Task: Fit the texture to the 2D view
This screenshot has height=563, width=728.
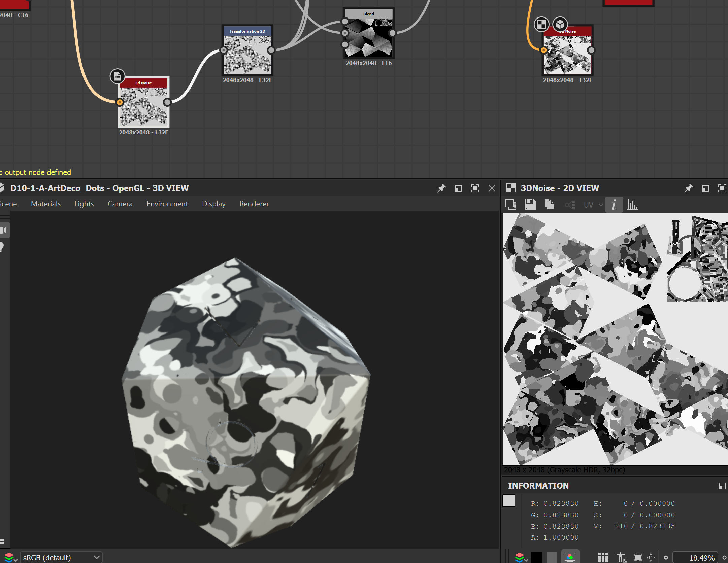Action: click(637, 557)
